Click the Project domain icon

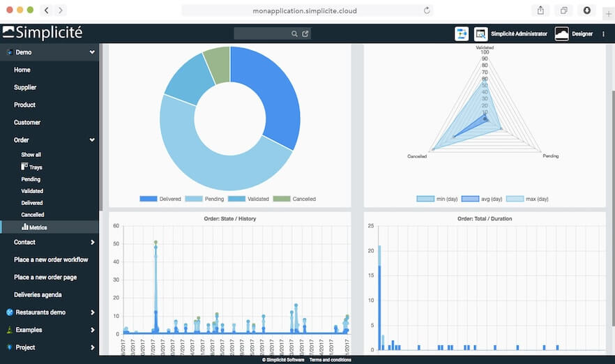10,347
